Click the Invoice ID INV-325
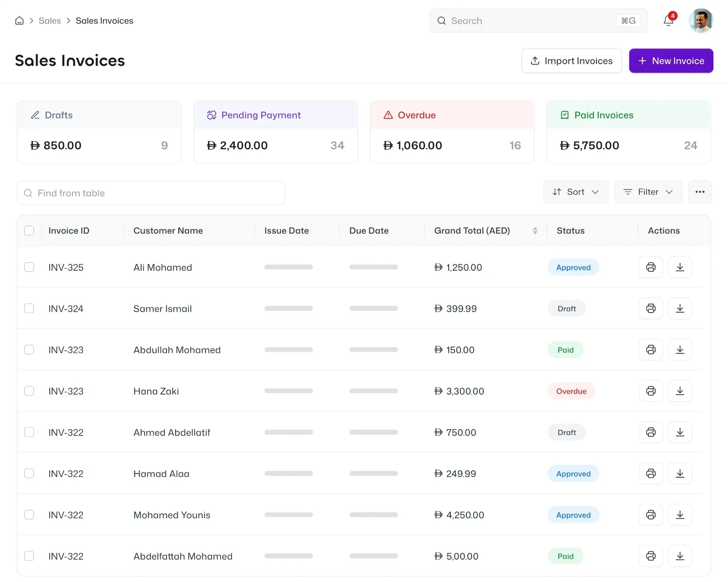This screenshot has width=728, height=582. [x=66, y=267]
